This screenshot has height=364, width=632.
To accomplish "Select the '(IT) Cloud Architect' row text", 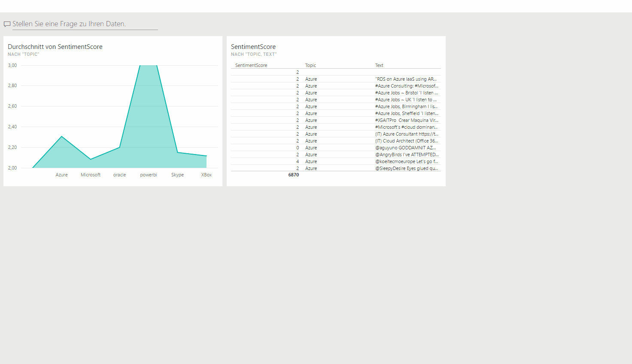I will pyautogui.click(x=406, y=141).
